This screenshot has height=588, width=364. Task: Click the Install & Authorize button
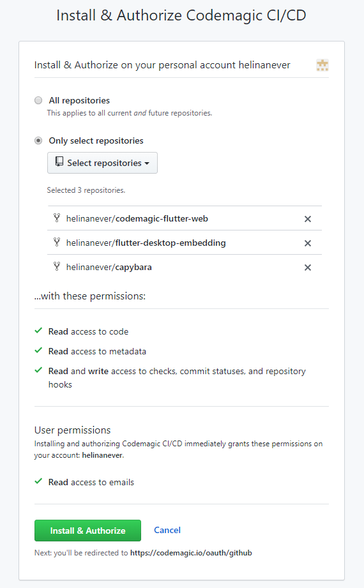pyautogui.click(x=88, y=531)
